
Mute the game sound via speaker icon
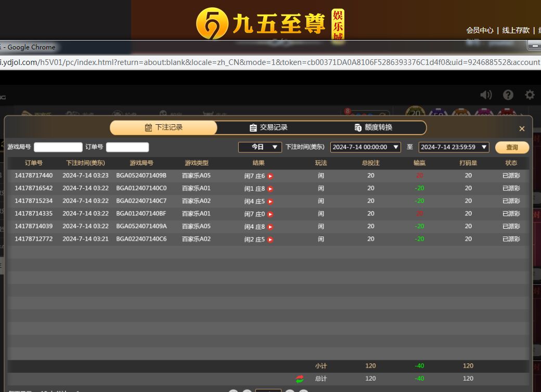point(486,95)
